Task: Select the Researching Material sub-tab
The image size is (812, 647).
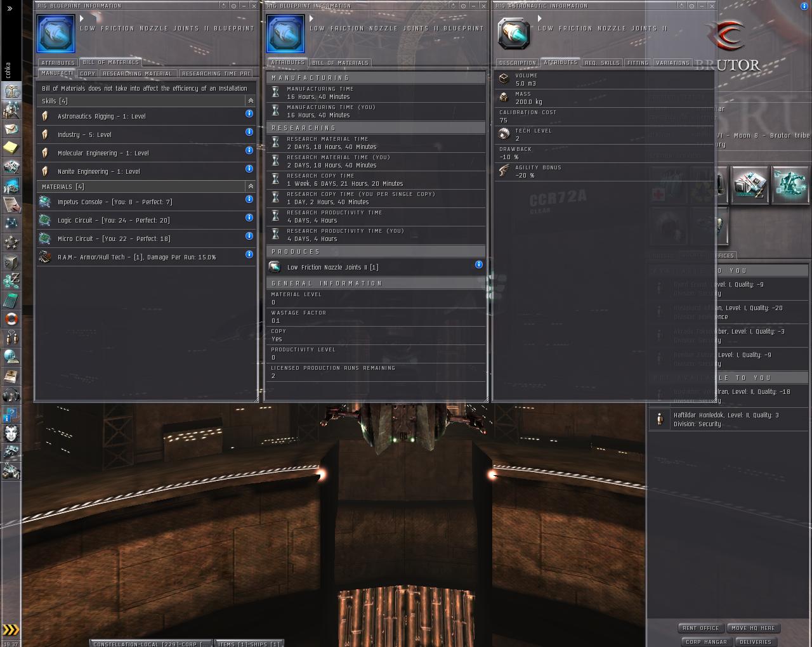Action: (138, 74)
